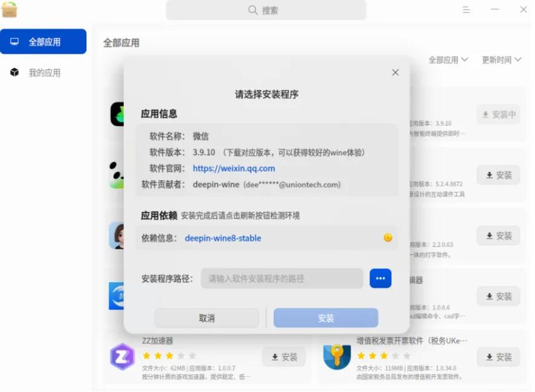Viewport: 535px width, 392px height.
Task: Click the download arrow on ZZ加速器's 安装 button
Action: 275,357
